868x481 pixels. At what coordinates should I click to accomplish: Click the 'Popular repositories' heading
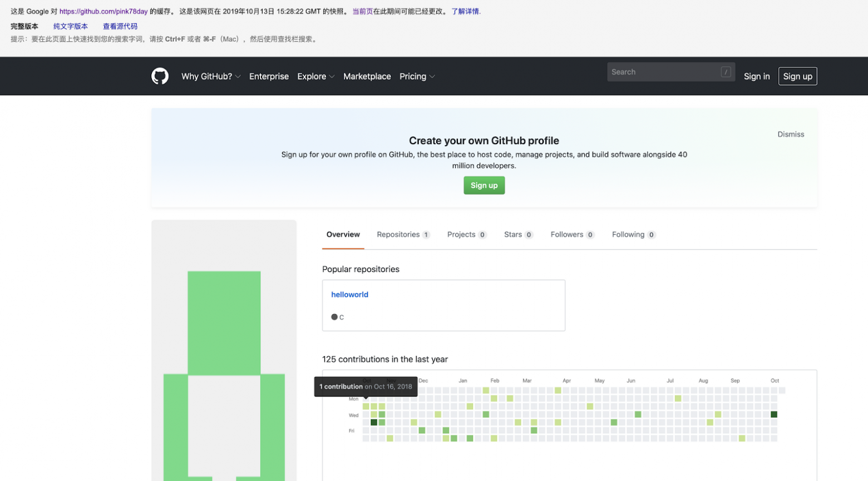tap(361, 269)
